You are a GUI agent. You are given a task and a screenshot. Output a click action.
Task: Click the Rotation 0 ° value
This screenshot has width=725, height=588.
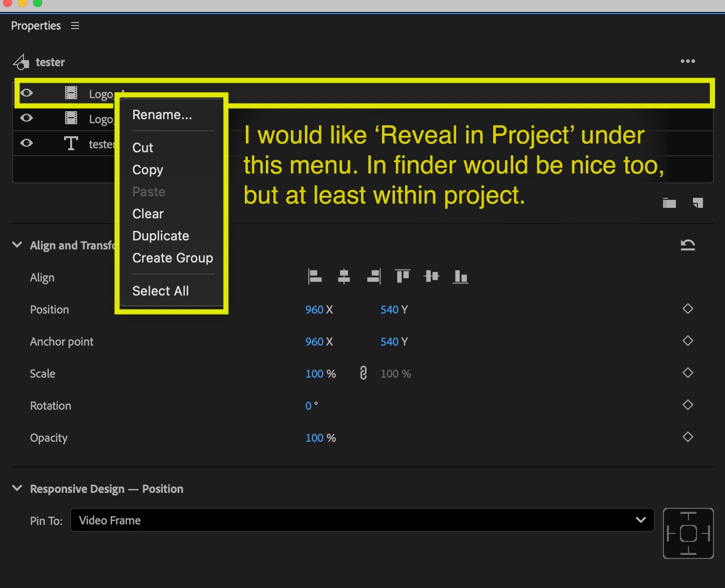pyautogui.click(x=311, y=406)
